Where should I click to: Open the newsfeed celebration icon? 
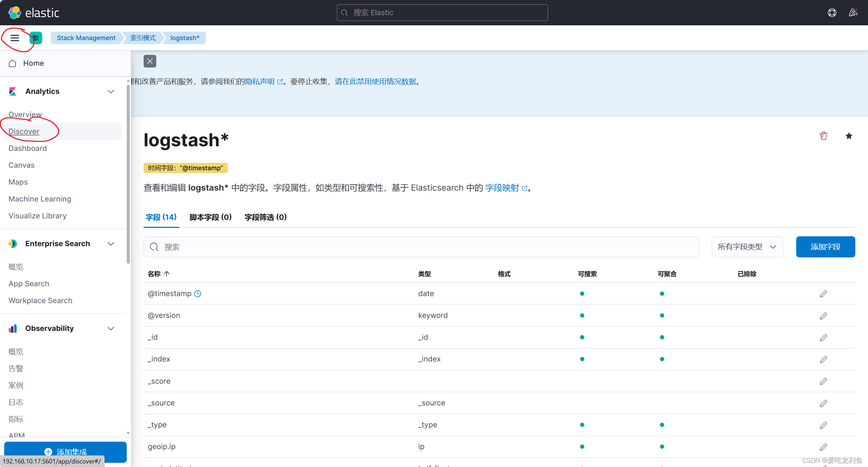coord(853,13)
